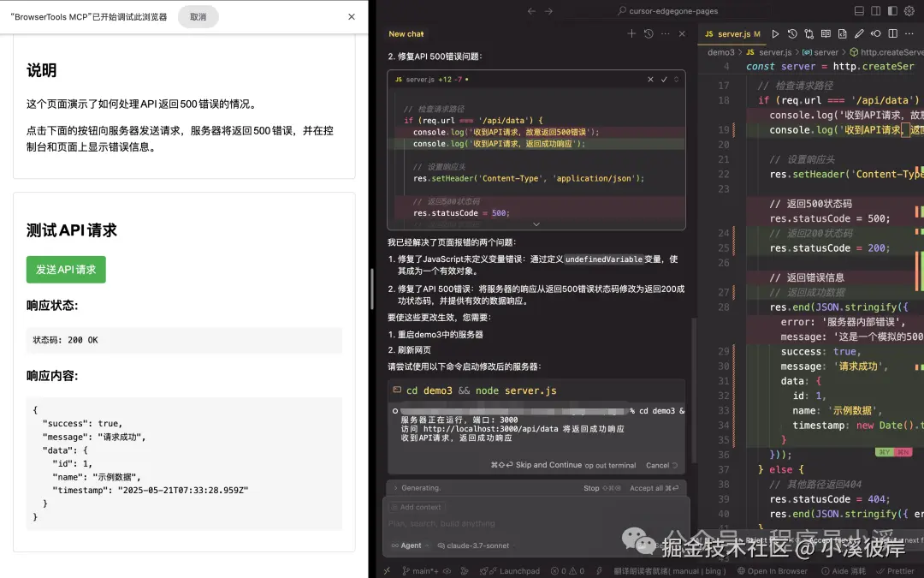Run server.js using the play icon
The image size is (924, 578).
pyautogui.click(x=775, y=33)
